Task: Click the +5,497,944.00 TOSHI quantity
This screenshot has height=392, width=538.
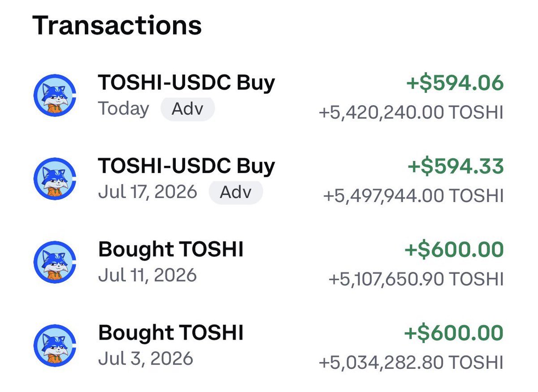Action: coord(413,196)
